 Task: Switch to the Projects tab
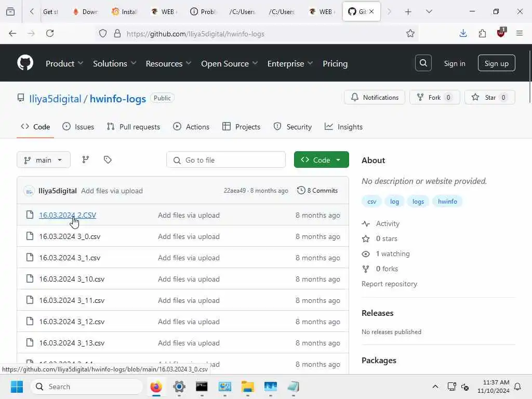coord(241,127)
